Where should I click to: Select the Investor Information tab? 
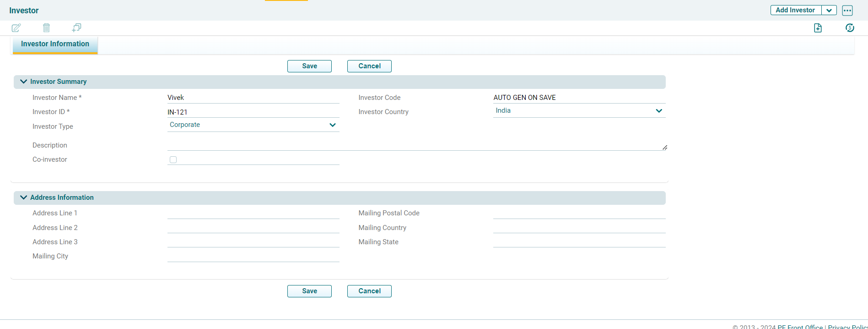55,44
